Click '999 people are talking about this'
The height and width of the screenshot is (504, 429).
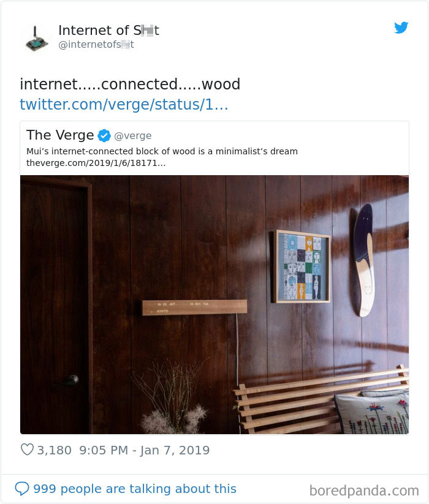[x=135, y=488]
